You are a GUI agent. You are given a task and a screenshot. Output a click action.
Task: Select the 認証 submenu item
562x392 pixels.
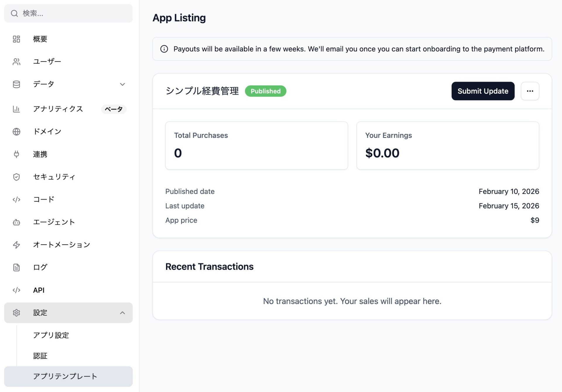40,356
